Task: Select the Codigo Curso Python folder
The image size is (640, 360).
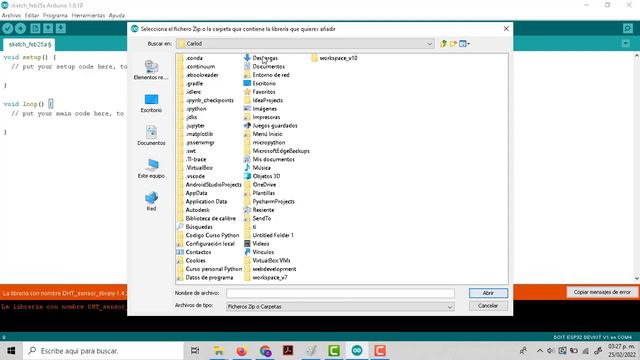Action: pos(208,236)
